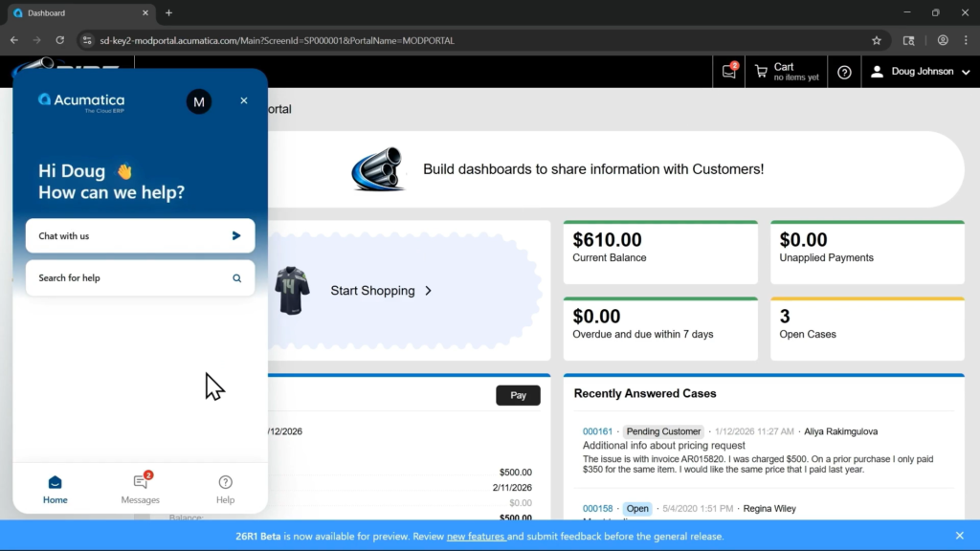This screenshot has width=980, height=551.
Task: Open the notifications icon in header
Action: [729, 72]
